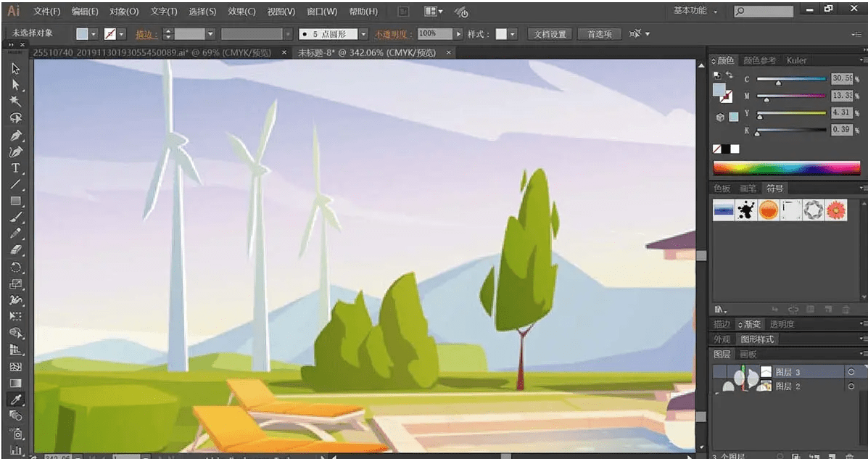Select the Perspective Grid tool
The image size is (868, 459).
point(15,350)
